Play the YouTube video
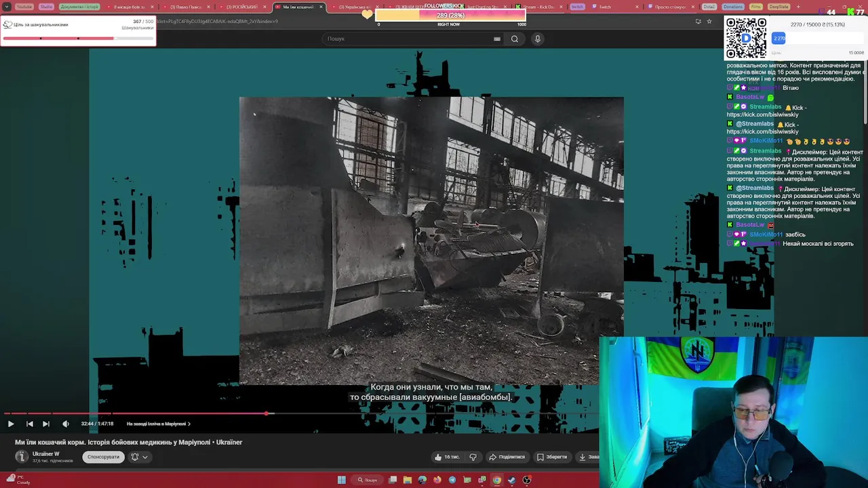The width and height of the screenshot is (868, 488). pyautogui.click(x=11, y=424)
